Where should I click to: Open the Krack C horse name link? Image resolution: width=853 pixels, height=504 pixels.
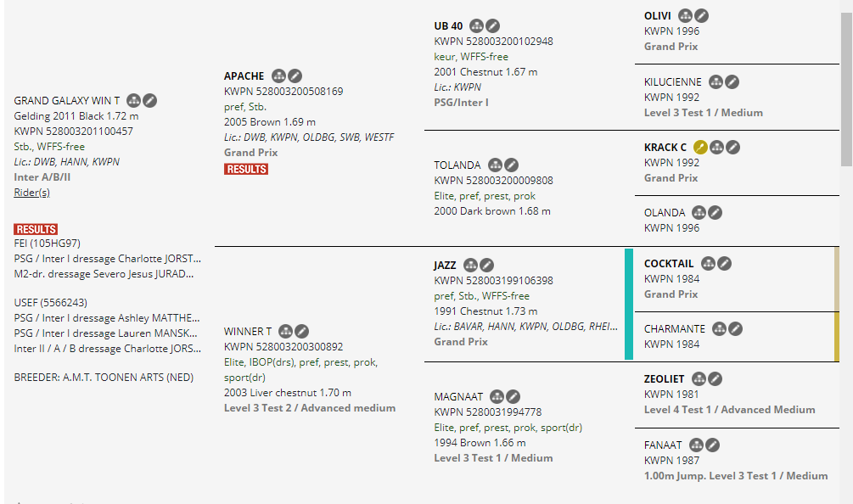(x=665, y=148)
